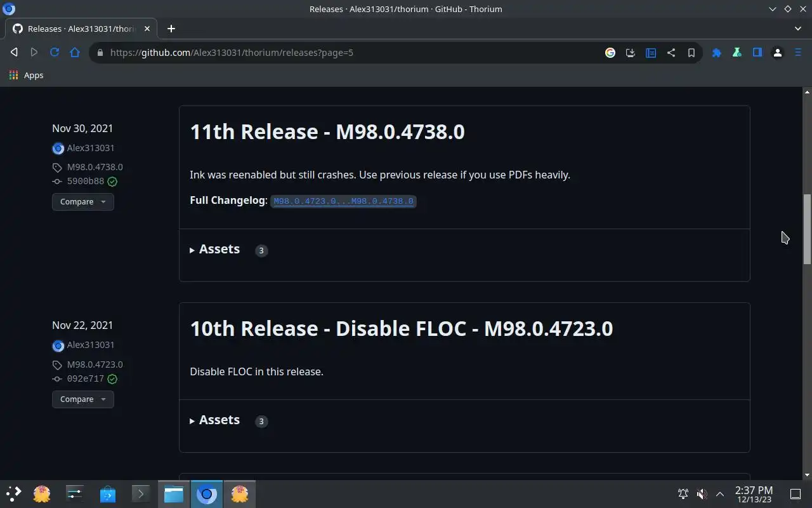812x508 pixels.
Task: Select the Releases Alex313031/thorium tab
Action: coord(81,29)
